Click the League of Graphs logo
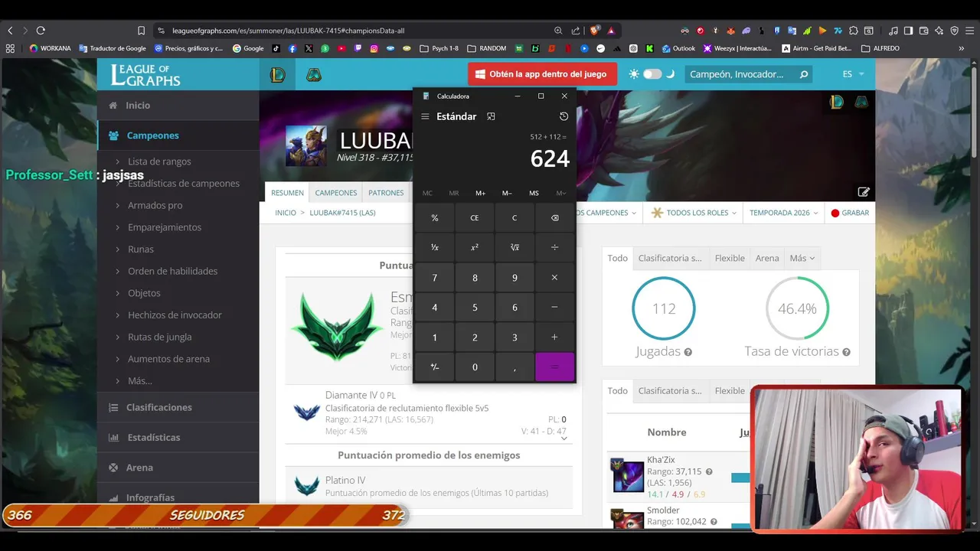This screenshot has width=980, height=551. pos(145,74)
